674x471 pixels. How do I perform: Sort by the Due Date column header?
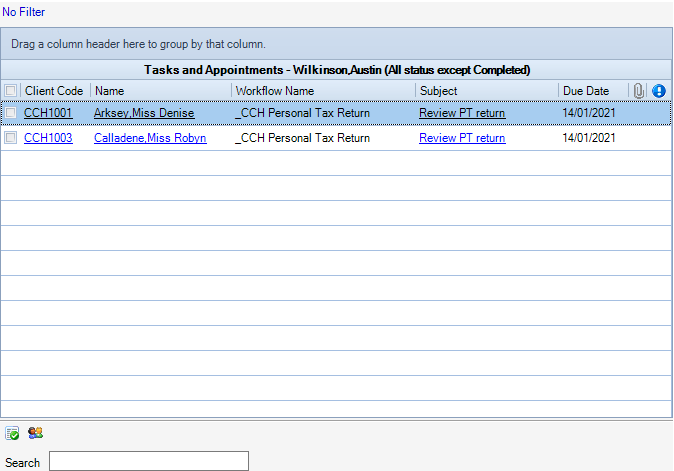[x=586, y=91]
